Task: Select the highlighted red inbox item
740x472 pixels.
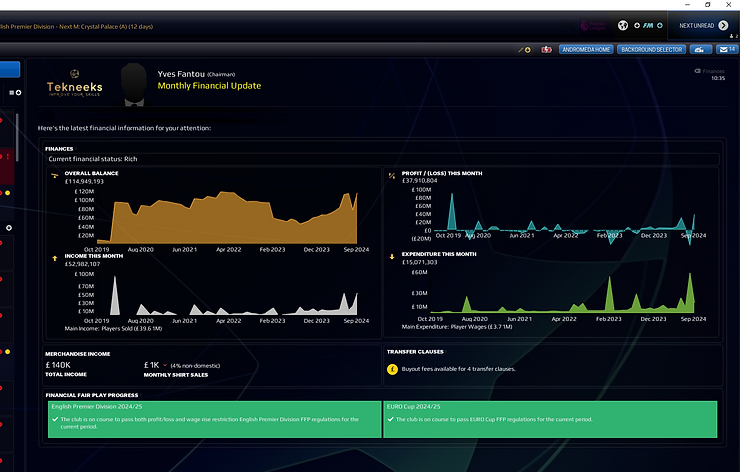Action: click(x=7, y=166)
